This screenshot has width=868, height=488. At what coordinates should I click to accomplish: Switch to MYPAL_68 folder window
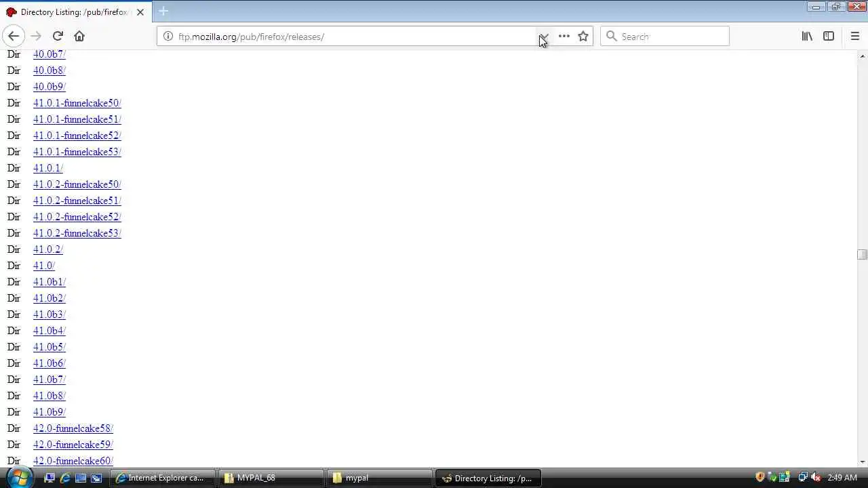272,478
